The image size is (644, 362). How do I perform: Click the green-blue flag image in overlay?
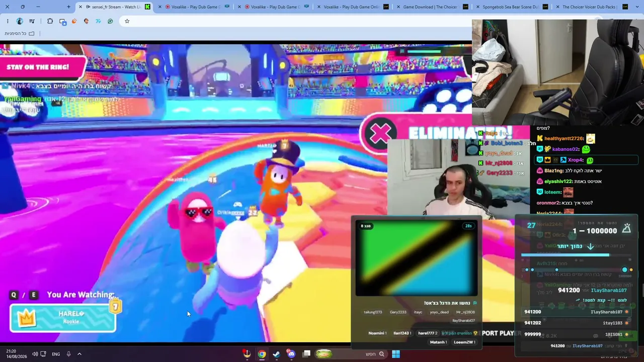coord(417,258)
